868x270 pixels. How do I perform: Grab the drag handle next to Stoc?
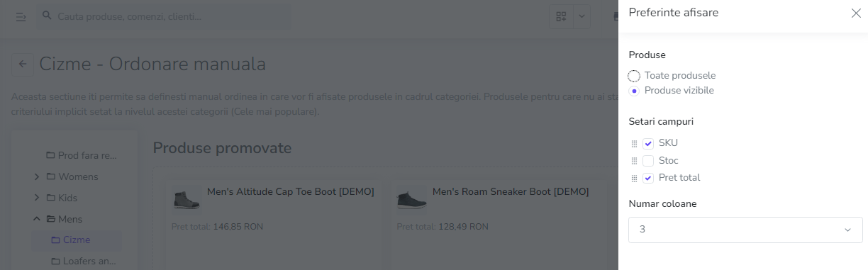click(x=635, y=161)
